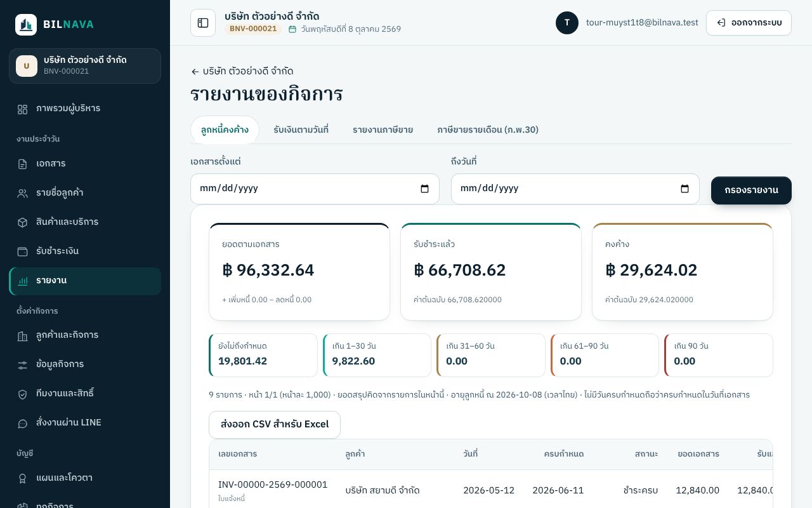Click ส่งออก CSV สำหรับ Excel button
Screen dimensions: 812x508
[x=275, y=425]
